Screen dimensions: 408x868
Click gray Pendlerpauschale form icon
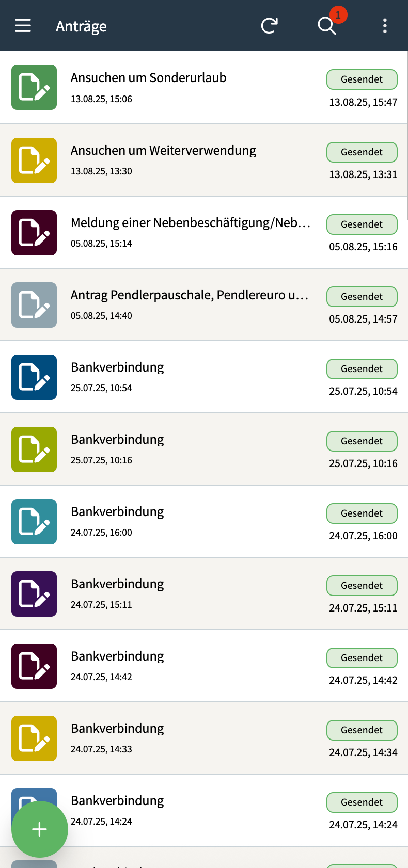[34, 305]
